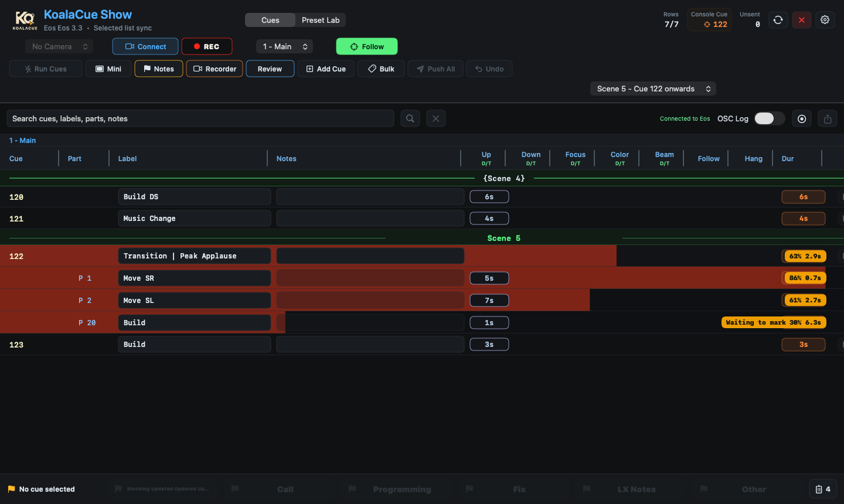The height and width of the screenshot is (504, 844).
Task: Click the refresh sync icon
Action: click(x=778, y=20)
